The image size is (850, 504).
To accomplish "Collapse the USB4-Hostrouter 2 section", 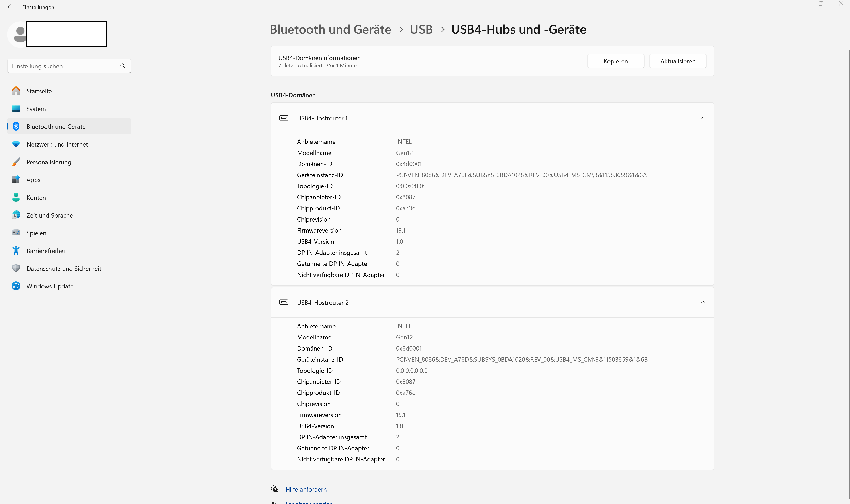I will (x=703, y=302).
